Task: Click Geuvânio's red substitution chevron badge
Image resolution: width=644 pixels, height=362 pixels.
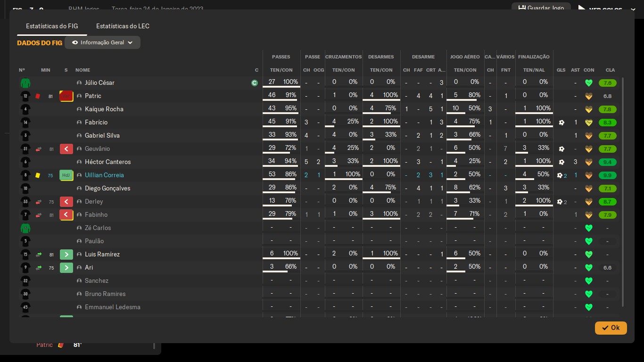Action: (x=66, y=149)
